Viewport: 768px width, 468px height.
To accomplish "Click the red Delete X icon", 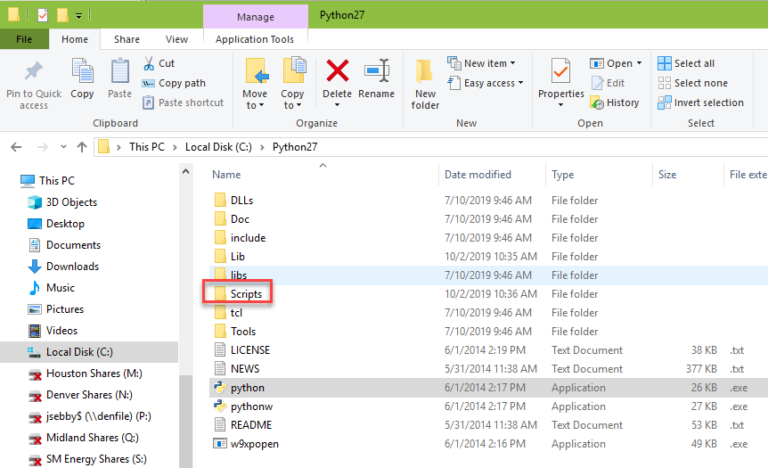I will (337, 71).
